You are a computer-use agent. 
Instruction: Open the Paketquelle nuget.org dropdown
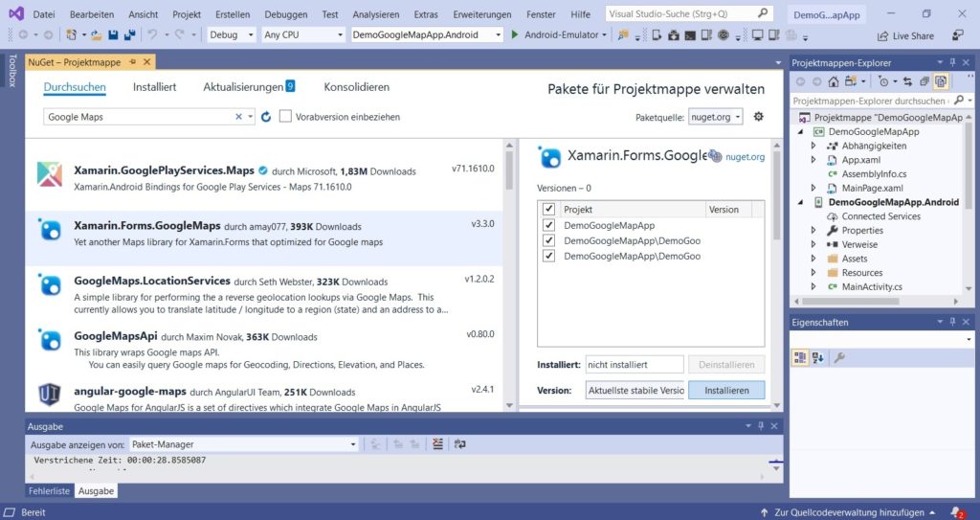pyautogui.click(x=716, y=117)
